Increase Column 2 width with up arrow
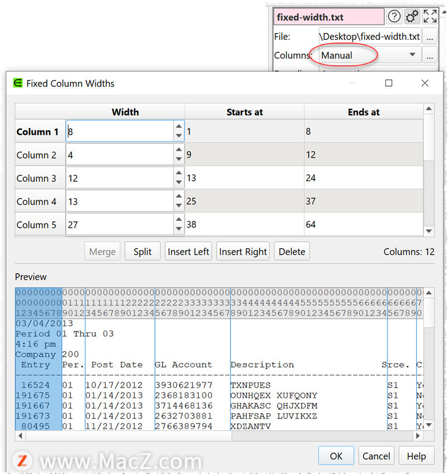 click(179, 149)
